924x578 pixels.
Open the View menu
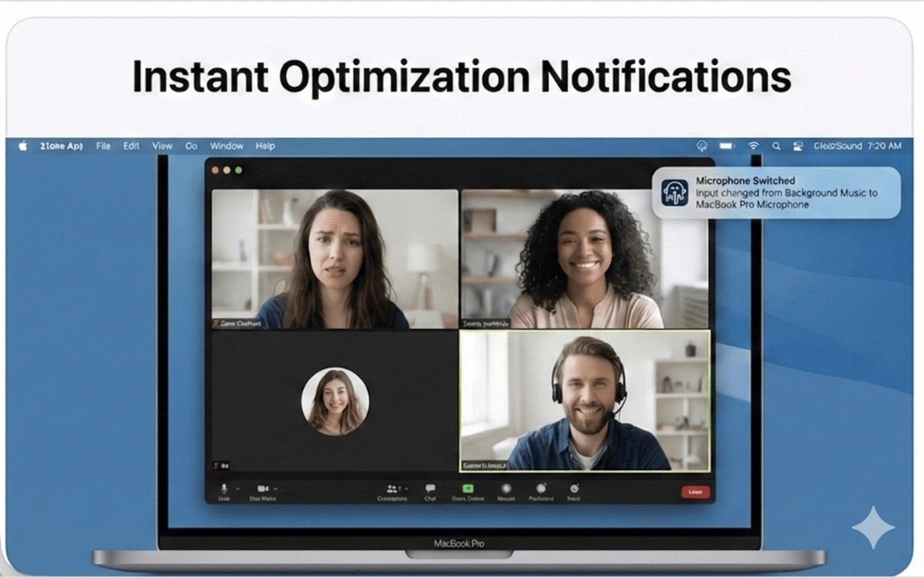point(162,146)
